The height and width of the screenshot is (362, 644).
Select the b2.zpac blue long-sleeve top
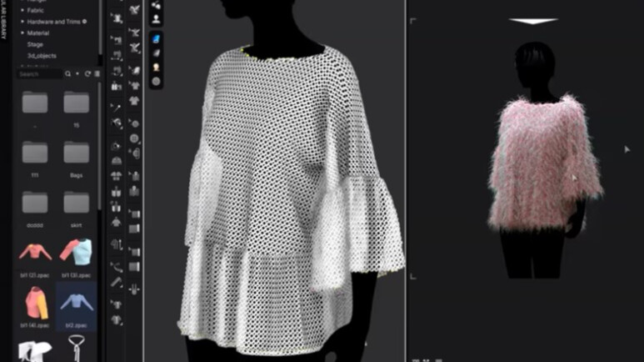[77, 302]
